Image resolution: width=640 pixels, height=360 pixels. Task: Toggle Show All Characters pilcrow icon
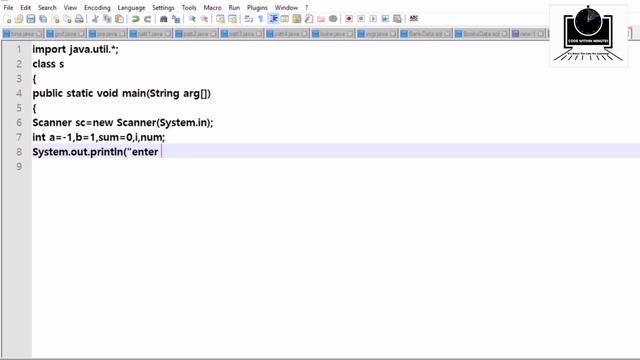coord(260,19)
